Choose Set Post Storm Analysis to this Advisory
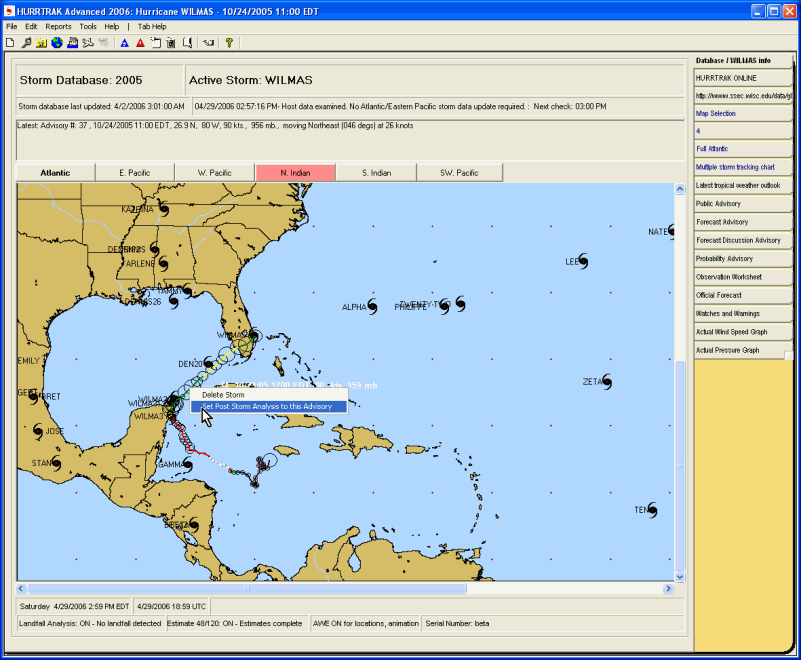 coord(266,407)
